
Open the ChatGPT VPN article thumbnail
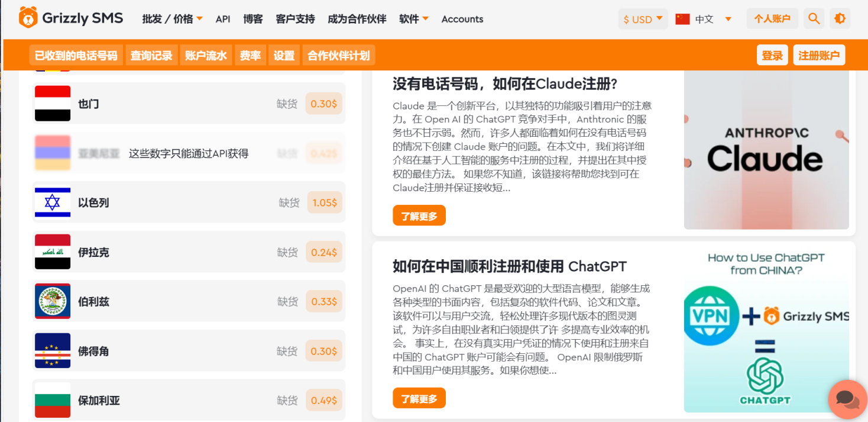766,330
